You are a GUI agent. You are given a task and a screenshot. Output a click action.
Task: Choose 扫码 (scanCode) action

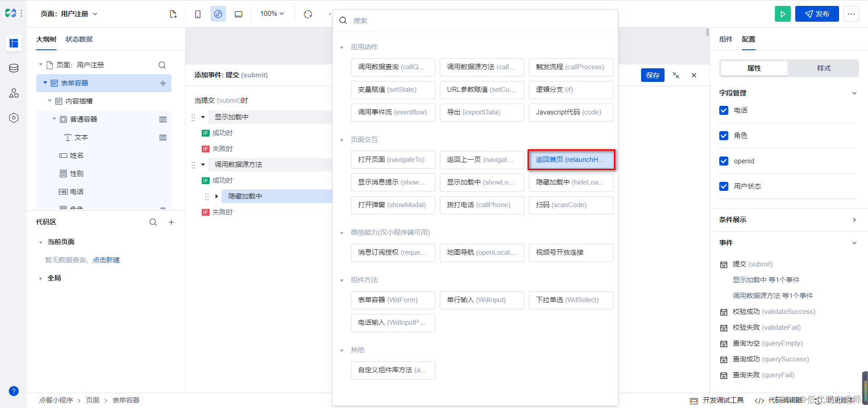click(x=571, y=205)
